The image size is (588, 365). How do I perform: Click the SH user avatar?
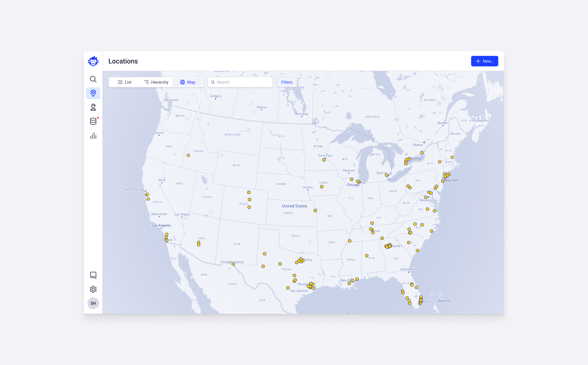(93, 303)
